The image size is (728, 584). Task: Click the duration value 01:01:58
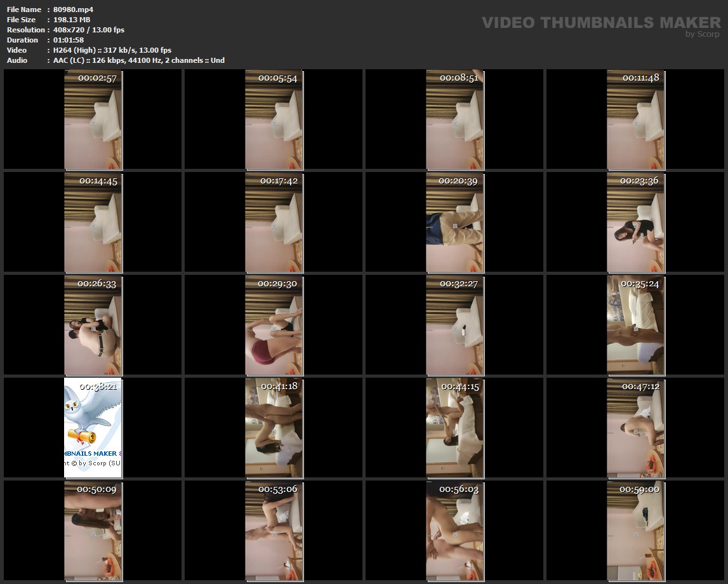point(69,40)
